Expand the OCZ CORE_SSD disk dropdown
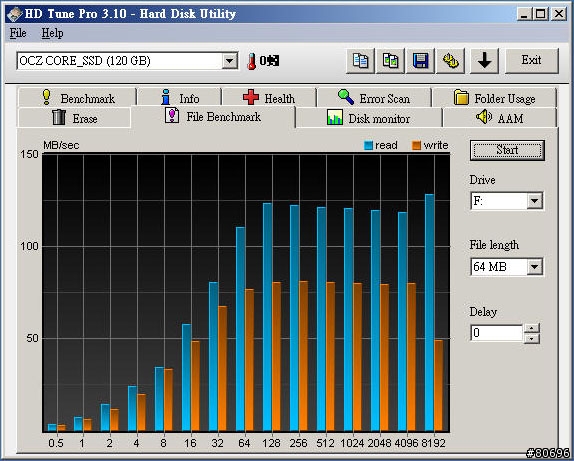574x461 pixels. pos(230,61)
